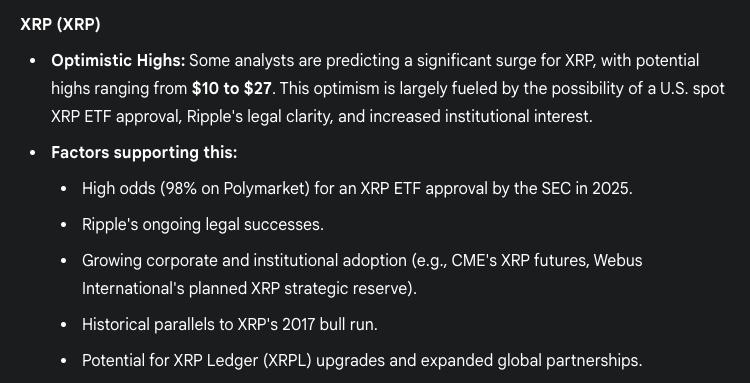Select the Webus International's name text
The height and width of the screenshot is (383, 750).
[363, 274]
